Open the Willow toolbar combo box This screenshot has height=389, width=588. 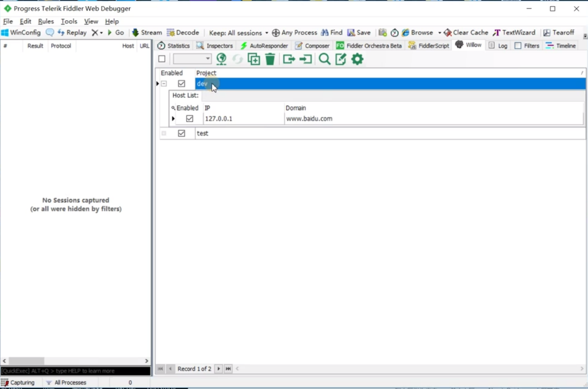pyautogui.click(x=192, y=59)
